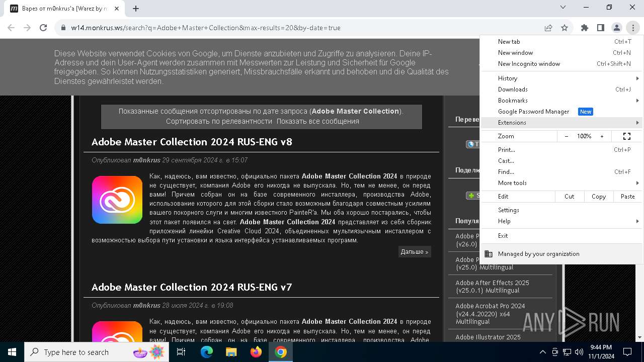Click Cut in the Edit row
Image resolution: width=644 pixels, height=362 pixels.
point(570,197)
